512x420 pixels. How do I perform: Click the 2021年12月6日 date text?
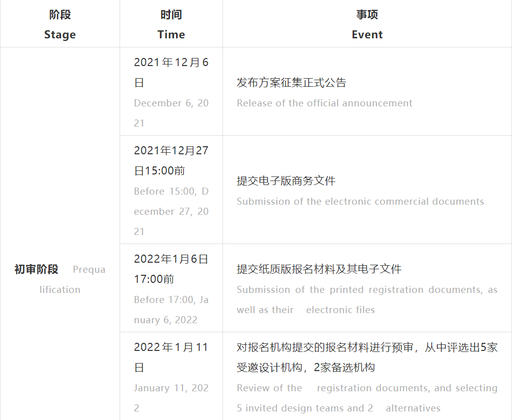coord(171,72)
